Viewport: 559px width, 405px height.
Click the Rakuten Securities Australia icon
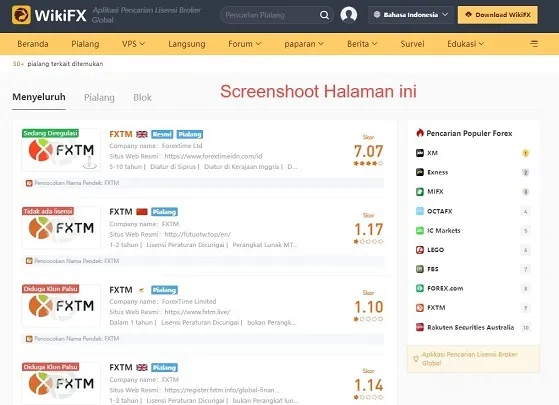(420, 327)
